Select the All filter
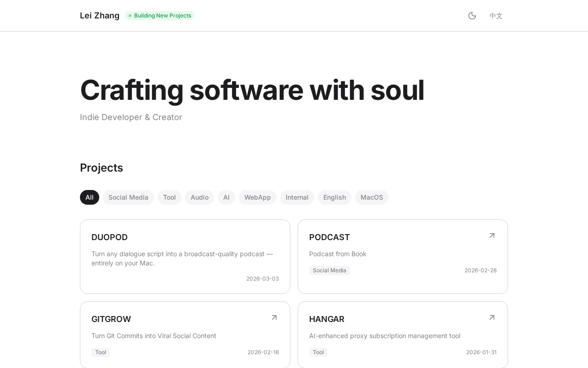This screenshot has height=368, width=588. click(x=90, y=197)
